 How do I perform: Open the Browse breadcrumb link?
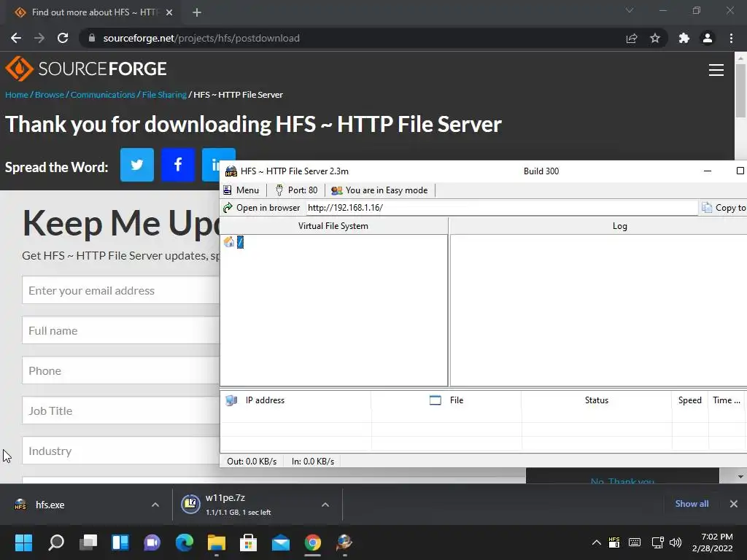point(50,95)
